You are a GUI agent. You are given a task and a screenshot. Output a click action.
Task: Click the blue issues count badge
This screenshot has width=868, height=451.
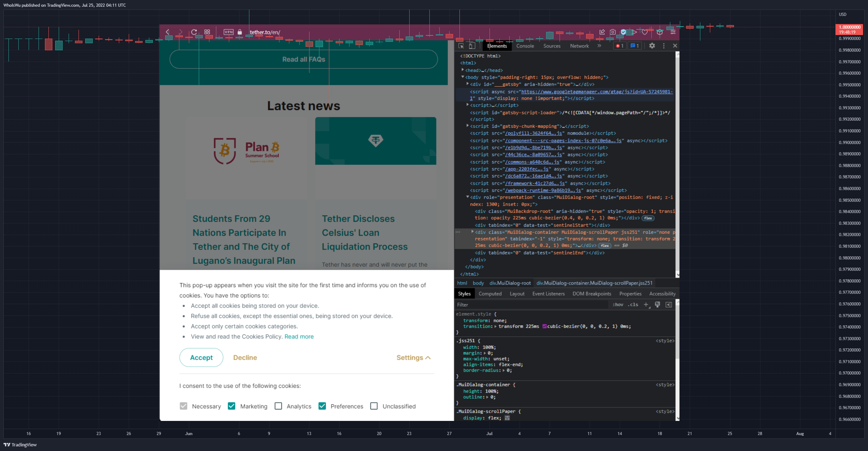pyautogui.click(x=635, y=46)
